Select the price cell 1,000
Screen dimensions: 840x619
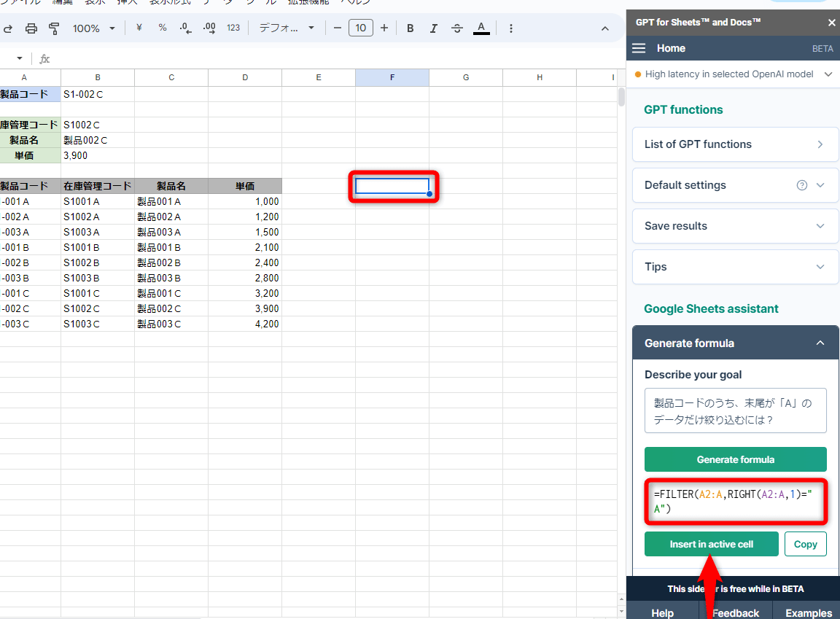245,202
